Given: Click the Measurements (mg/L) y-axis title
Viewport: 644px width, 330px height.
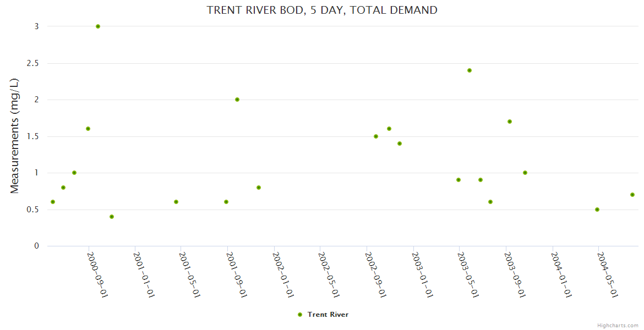Looking at the screenshot, I should pos(15,136).
